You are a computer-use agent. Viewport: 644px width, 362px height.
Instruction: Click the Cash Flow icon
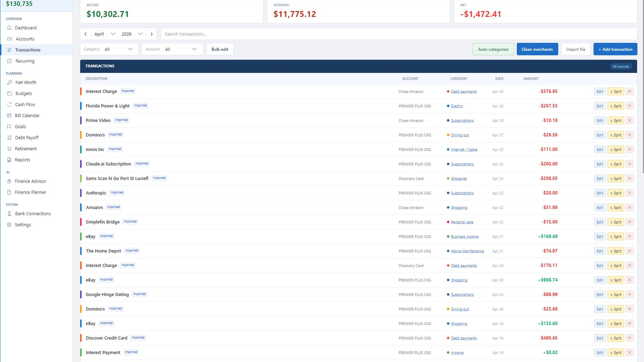coord(9,105)
